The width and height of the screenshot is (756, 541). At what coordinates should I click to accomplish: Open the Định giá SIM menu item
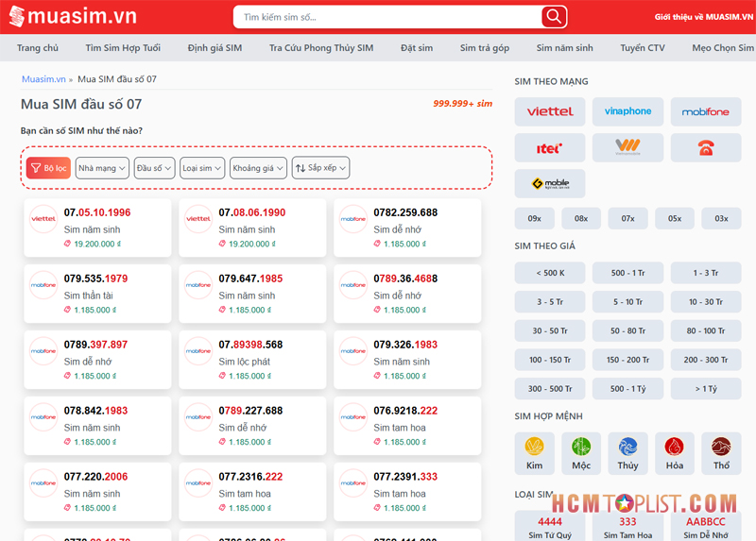[215, 48]
